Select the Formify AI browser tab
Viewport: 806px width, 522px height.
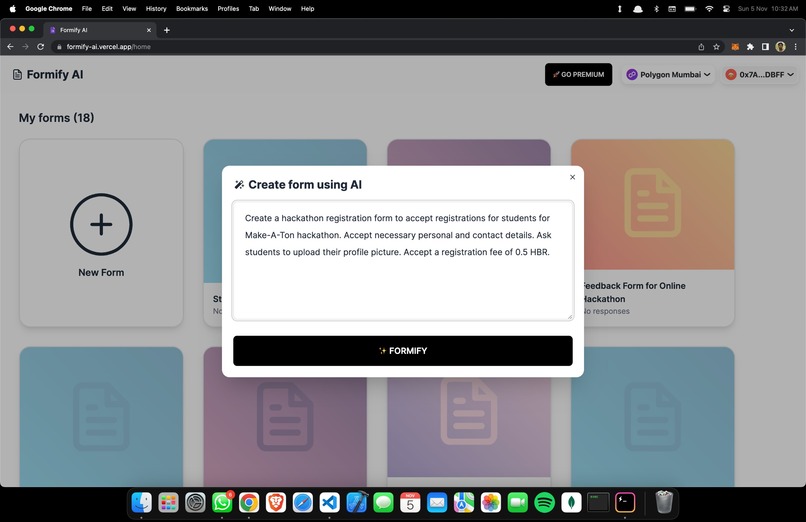[98, 30]
